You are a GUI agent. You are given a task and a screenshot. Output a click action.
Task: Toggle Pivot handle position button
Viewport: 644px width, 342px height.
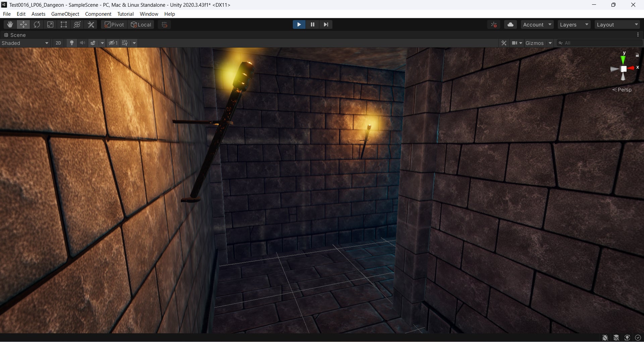pyautogui.click(x=114, y=24)
